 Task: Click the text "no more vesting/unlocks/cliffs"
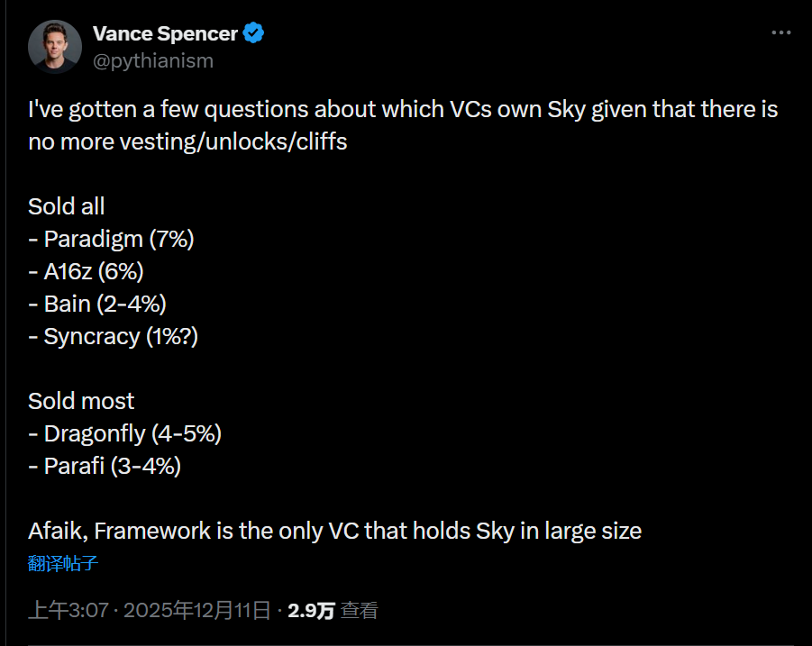tap(187, 142)
